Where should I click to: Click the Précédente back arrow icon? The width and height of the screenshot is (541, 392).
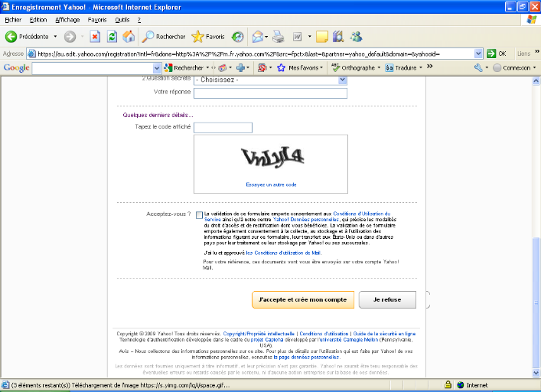click(11, 37)
